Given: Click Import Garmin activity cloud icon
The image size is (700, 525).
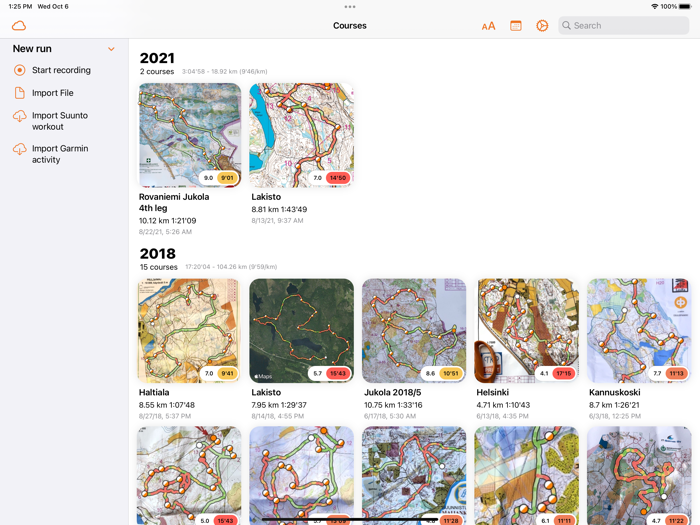Looking at the screenshot, I should tap(20, 149).
